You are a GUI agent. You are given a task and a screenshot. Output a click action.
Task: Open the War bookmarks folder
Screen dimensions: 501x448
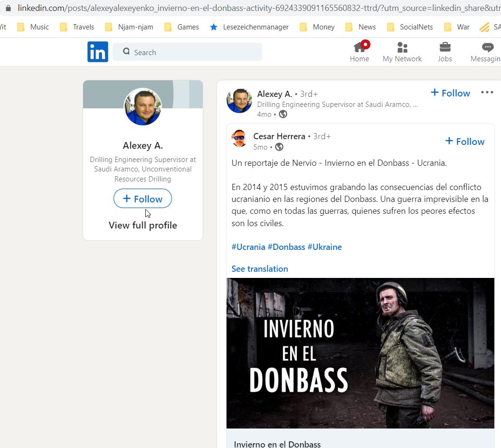457,27
